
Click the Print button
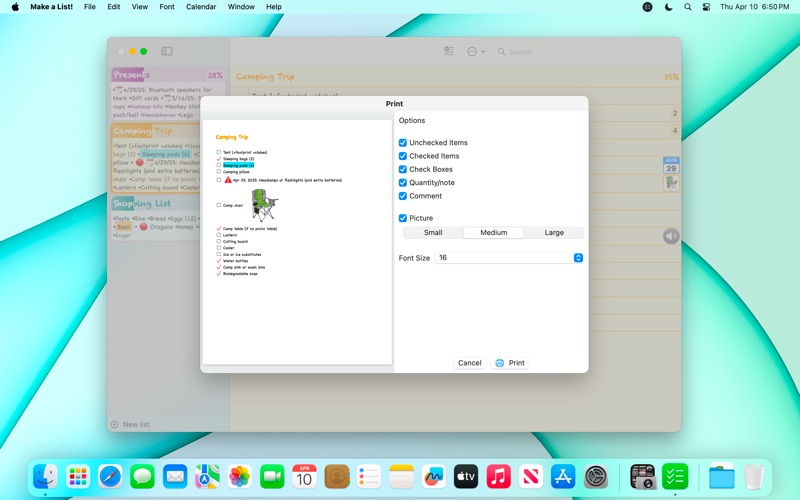(510, 363)
